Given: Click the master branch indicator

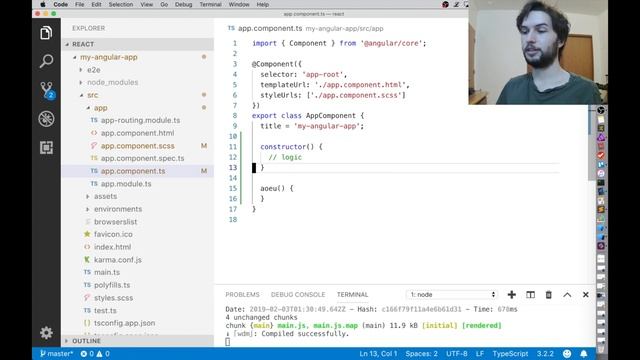Looking at the screenshot, I should 56,354.
